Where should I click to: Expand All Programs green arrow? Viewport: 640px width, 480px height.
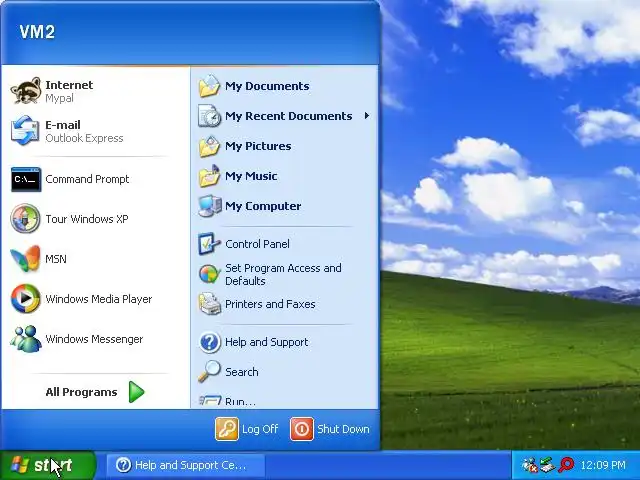[137, 392]
